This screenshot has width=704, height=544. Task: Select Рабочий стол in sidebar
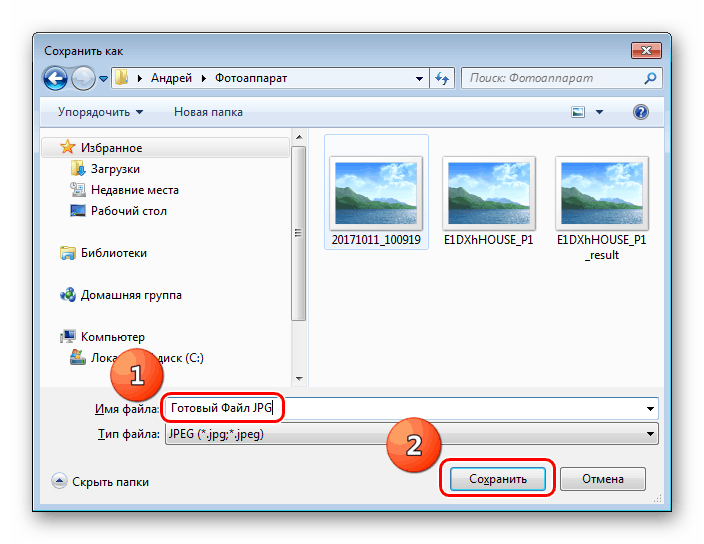128,211
